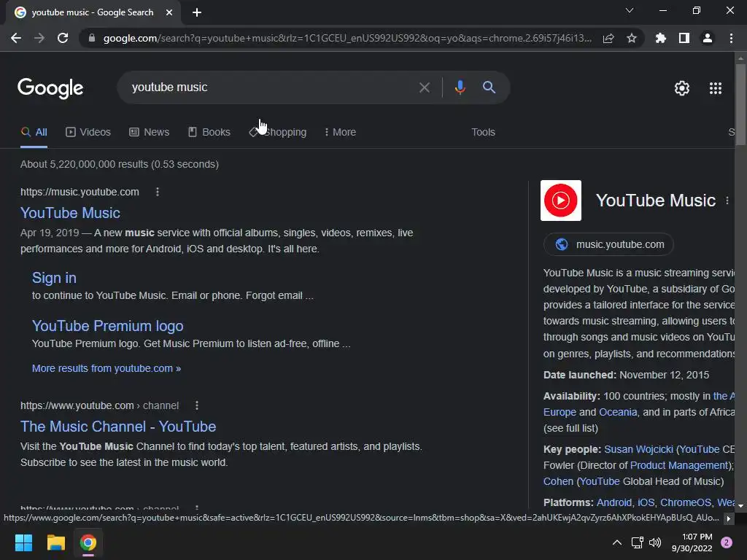Viewport: 747px width, 560px height.
Task: Click the Google logo
Action: coord(50,88)
